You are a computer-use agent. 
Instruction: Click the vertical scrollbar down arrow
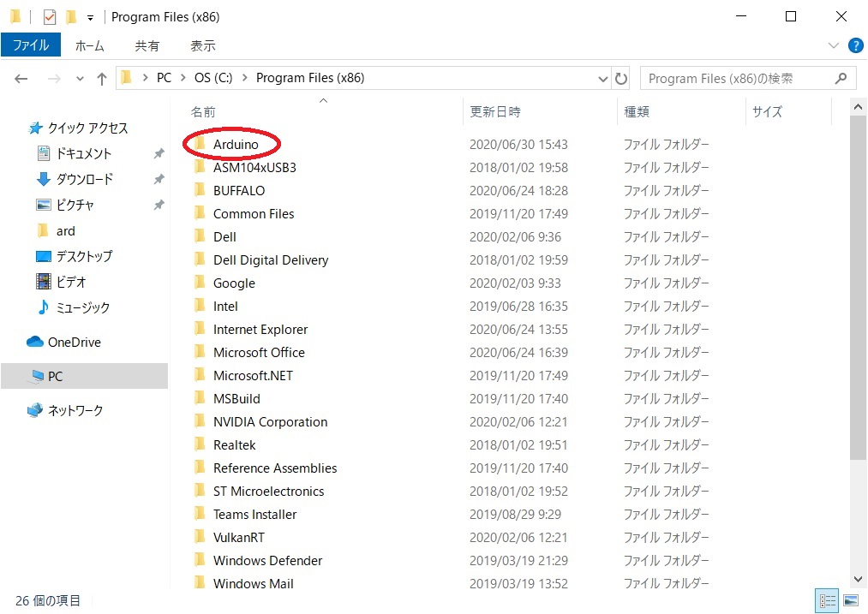(859, 580)
